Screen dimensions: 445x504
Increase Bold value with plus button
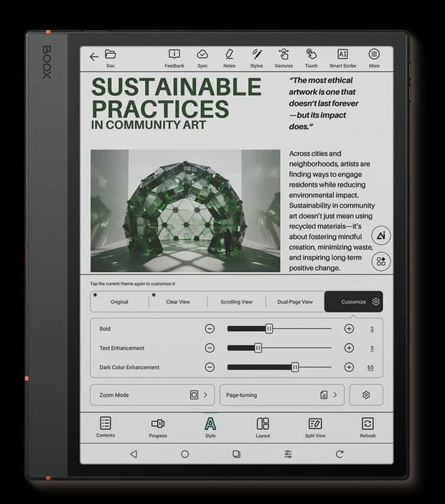click(349, 329)
